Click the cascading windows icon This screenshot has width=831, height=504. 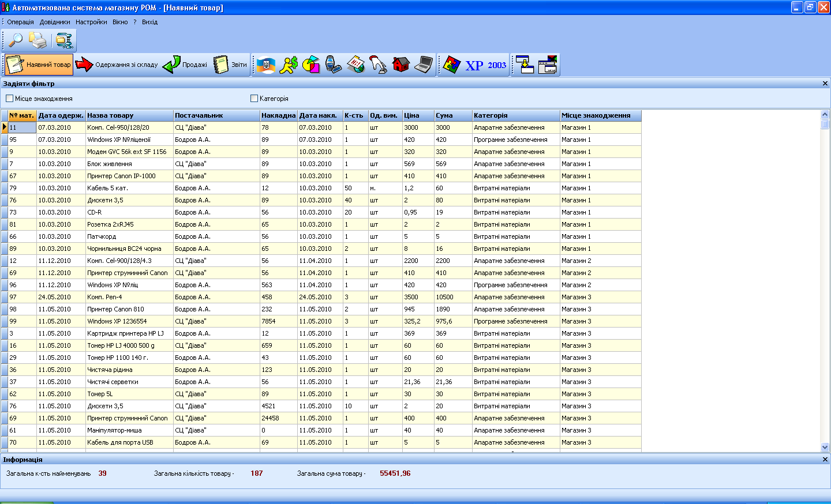pyautogui.click(x=548, y=65)
